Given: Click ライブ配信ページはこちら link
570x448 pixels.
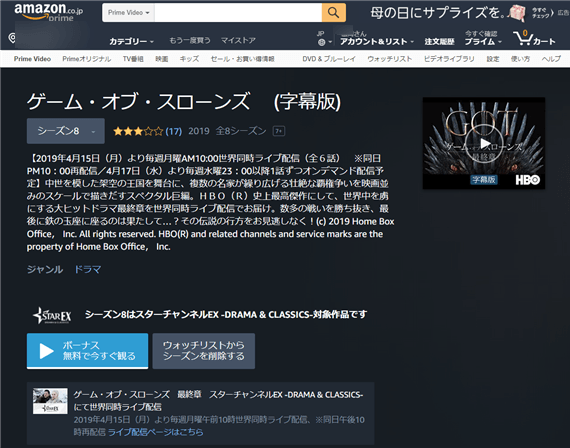Looking at the screenshot, I should [x=156, y=432].
